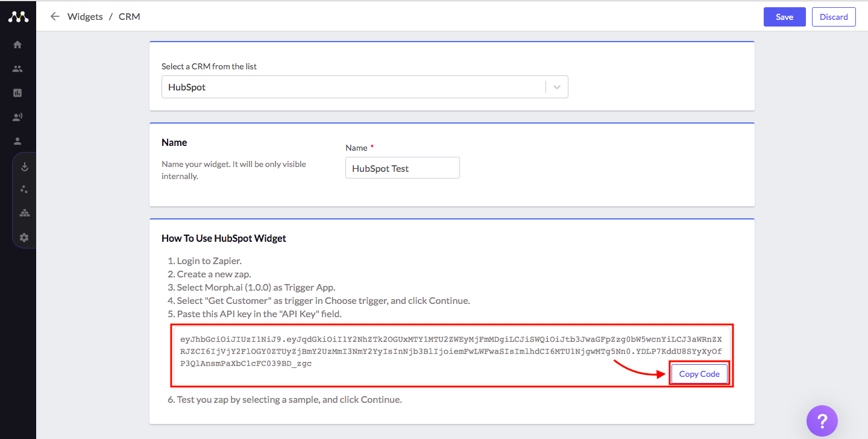Open the single user sidebar icon
Image resolution: width=868 pixels, height=439 pixels.
[17, 141]
